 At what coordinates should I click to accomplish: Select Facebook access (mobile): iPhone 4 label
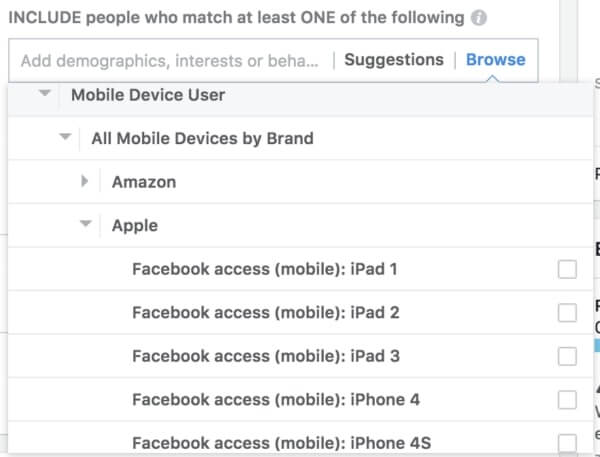[x=276, y=400]
